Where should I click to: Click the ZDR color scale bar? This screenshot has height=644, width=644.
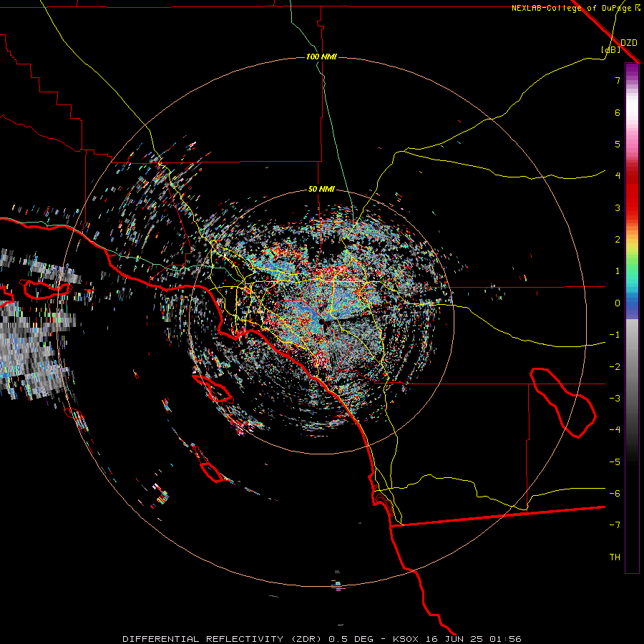pos(632,318)
